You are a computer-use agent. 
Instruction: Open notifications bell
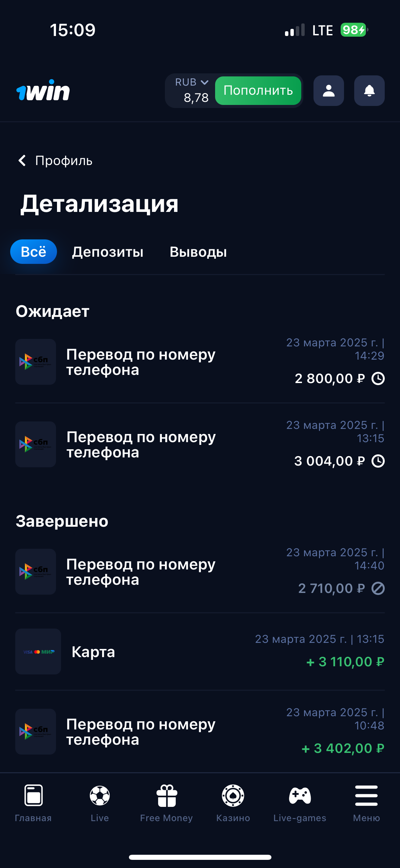click(x=369, y=91)
